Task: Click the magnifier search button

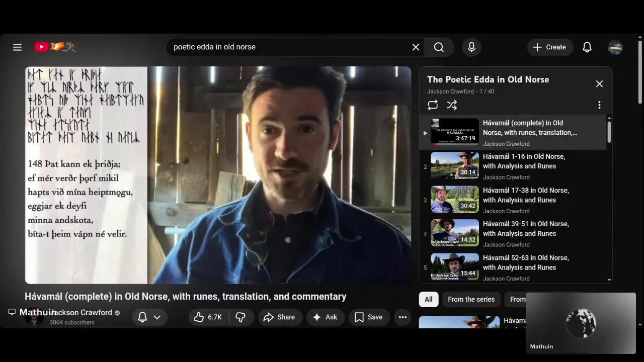Action: (x=439, y=47)
